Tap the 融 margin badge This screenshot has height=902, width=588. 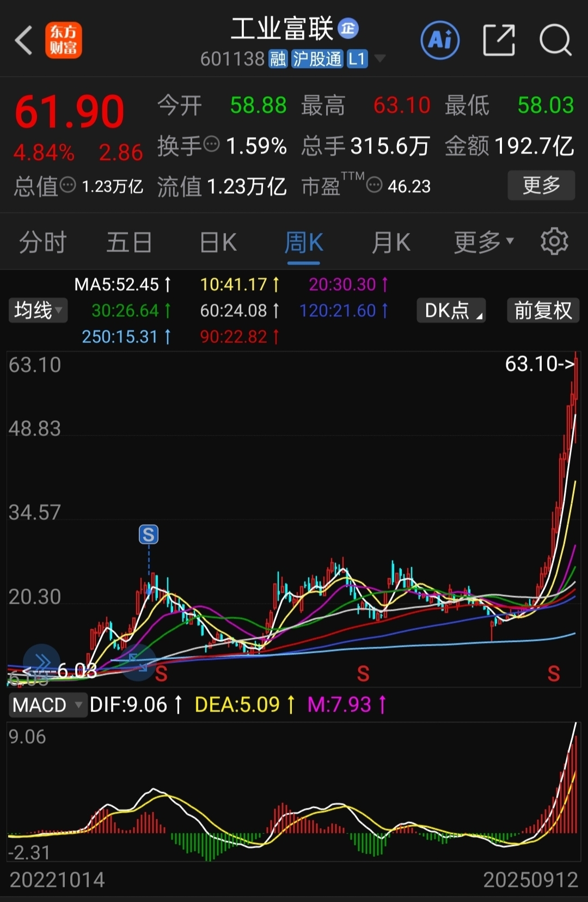coord(278,59)
